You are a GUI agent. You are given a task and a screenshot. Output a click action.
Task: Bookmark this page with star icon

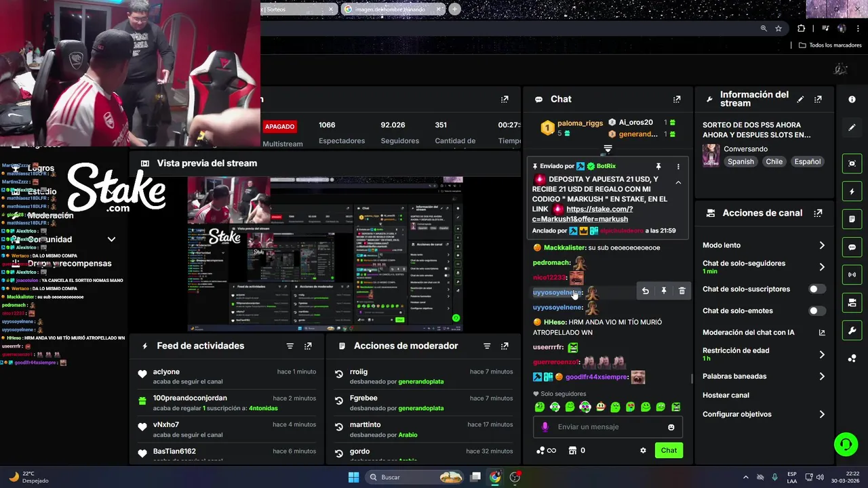[778, 28]
